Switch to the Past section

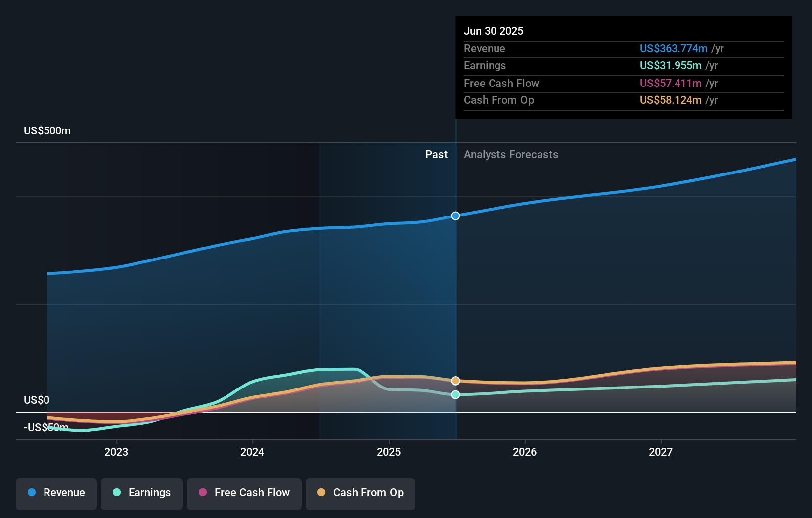coord(436,154)
